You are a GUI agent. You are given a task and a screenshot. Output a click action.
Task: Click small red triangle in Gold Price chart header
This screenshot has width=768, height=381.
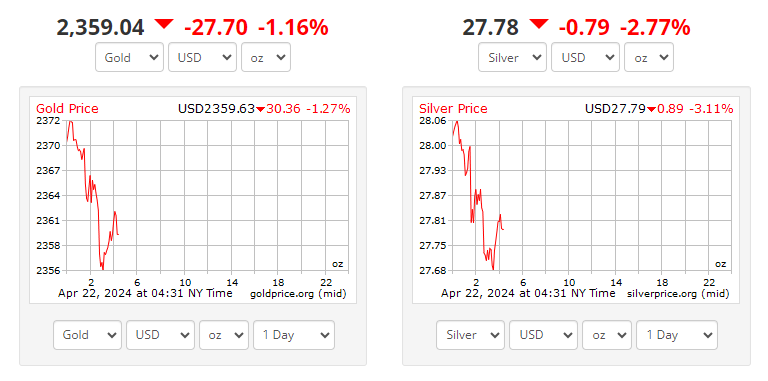pos(260,109)
